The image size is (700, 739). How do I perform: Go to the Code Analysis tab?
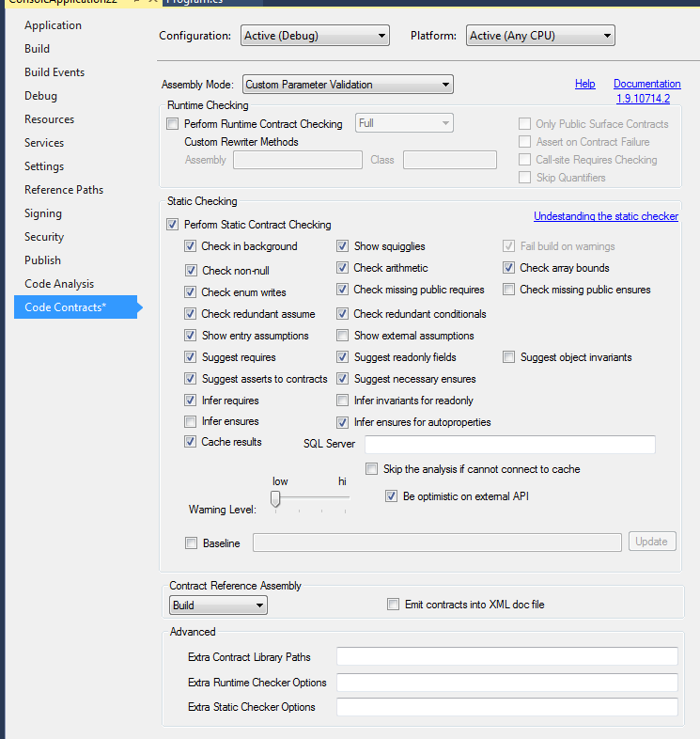pos(59,284)
